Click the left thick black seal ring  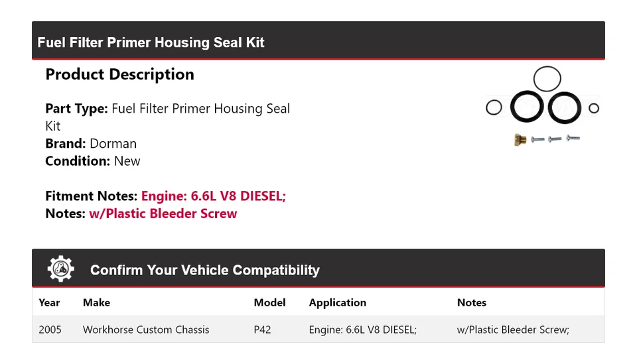[x=528, y=107]
